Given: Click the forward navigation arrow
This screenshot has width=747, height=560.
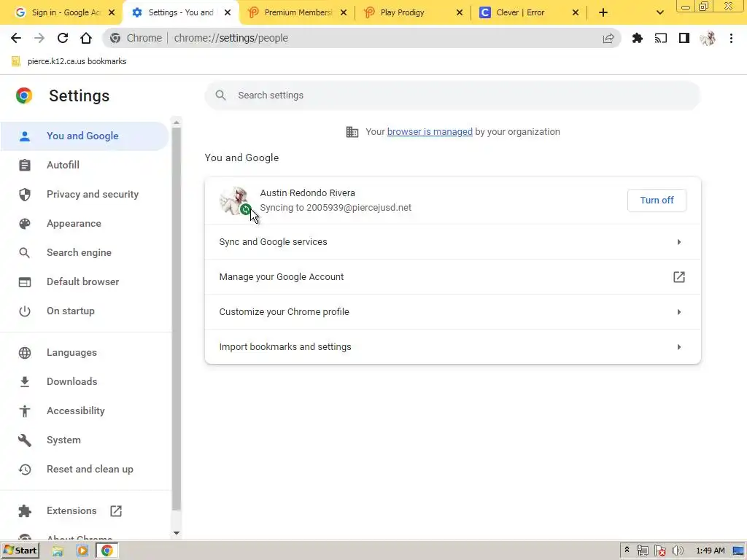Looking at the screenshot, I should point(39,38).
